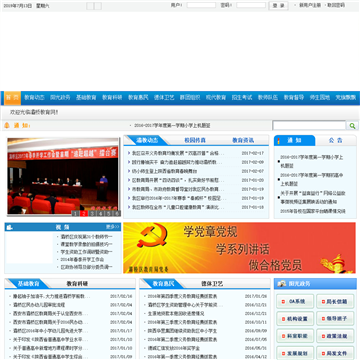Click the 取回密码 recover password link
The height and width of the screenshot is (360, 360).
(x=336, y=5)
